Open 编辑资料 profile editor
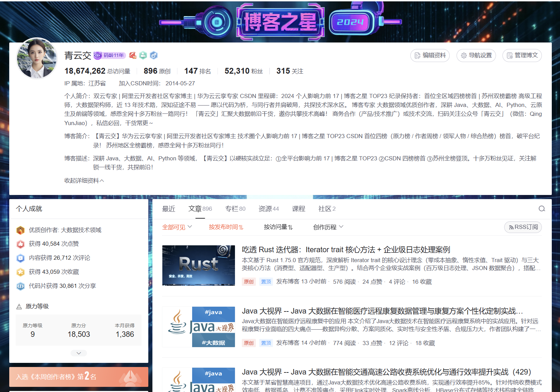 coord(430,55)
